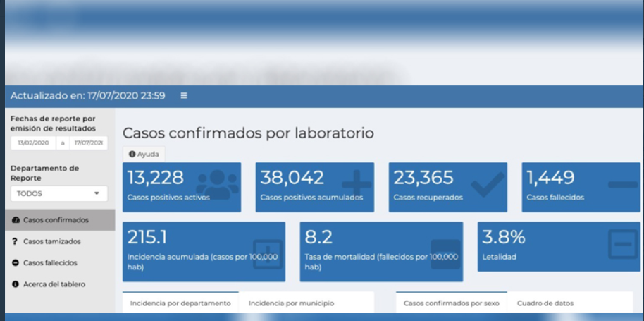Open Casos tamizados in the sidebar
The height and width of the screenshot is (321, 644).
pyautogui.click(x=51, y=241)
